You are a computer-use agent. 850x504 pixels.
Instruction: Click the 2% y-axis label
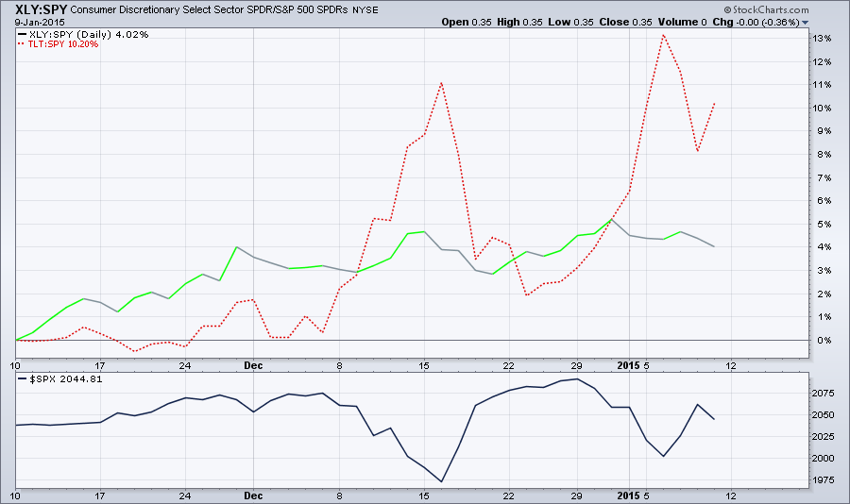tap(824, 294)
